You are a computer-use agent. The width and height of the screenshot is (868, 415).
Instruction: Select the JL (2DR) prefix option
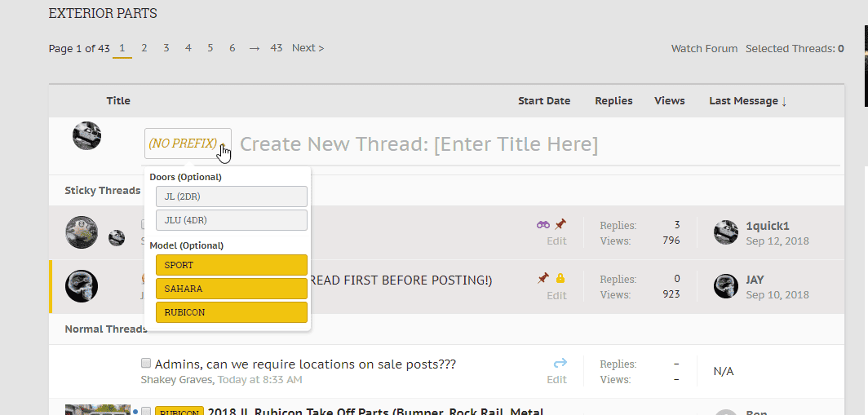(232, 196)
